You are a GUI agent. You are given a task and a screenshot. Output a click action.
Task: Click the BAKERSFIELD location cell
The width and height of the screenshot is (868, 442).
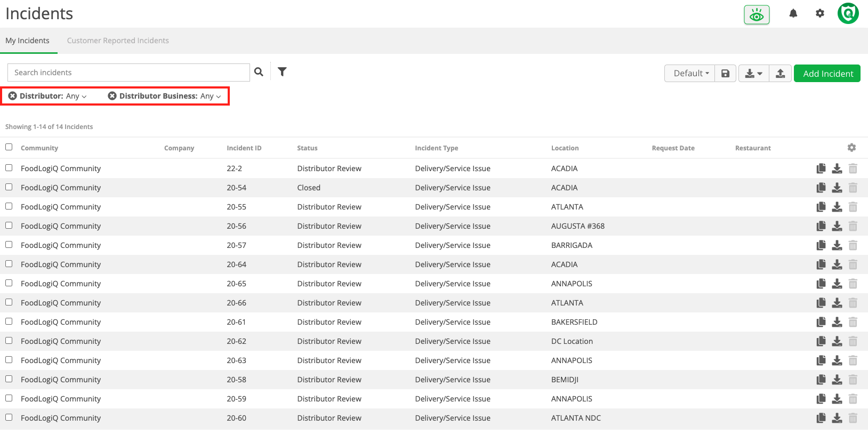pos(574,322)
